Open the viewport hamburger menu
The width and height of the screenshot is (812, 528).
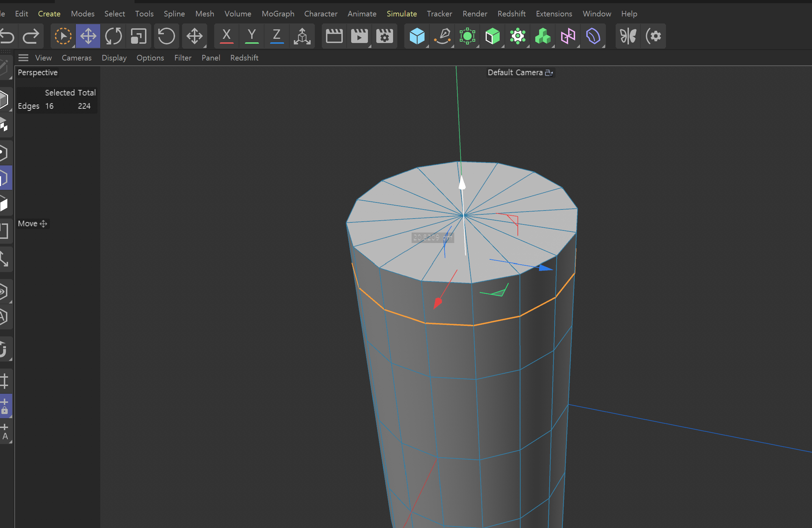pyautogui.click(x=23, y=58)
